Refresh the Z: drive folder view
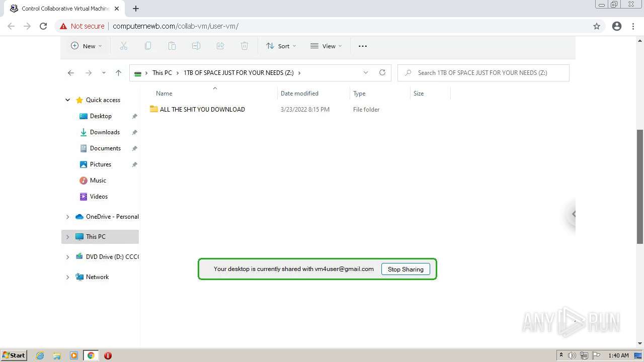 pos(382,72)
